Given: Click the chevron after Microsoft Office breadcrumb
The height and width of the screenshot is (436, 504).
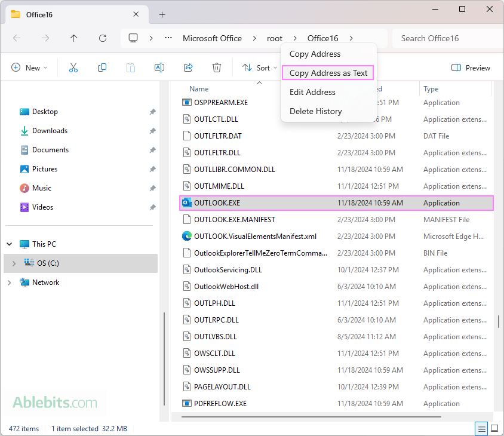Looking at the screenshot, I should [x=254, y=38].
